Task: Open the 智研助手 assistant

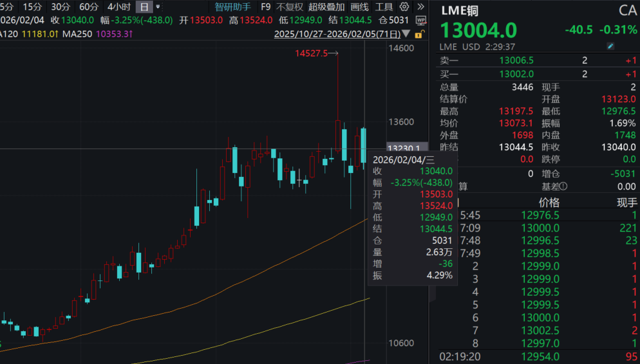Action: pyautogui.click(x=233, y=7)
